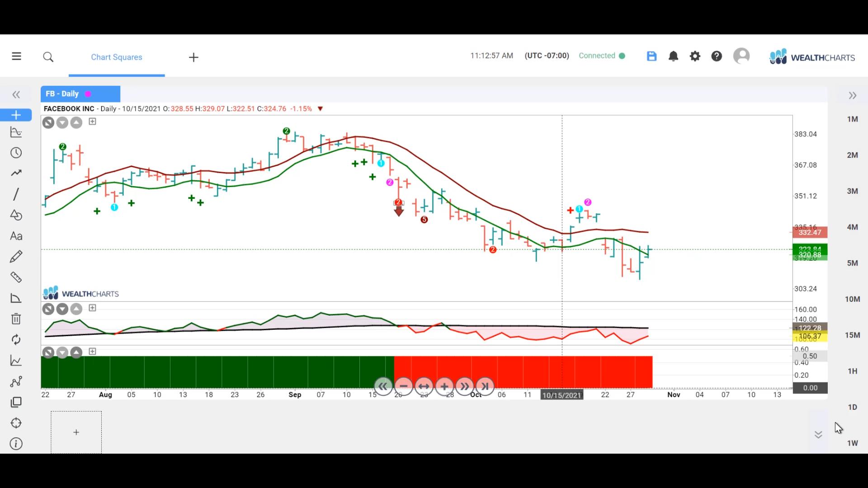Jump to latest bar button
The image size is (868, 488).
click(485, 386)
